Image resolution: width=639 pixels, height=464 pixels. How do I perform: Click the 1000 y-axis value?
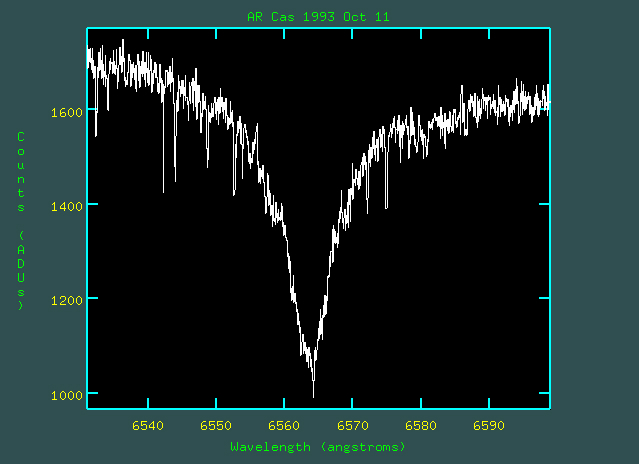(x=67, y=395)
